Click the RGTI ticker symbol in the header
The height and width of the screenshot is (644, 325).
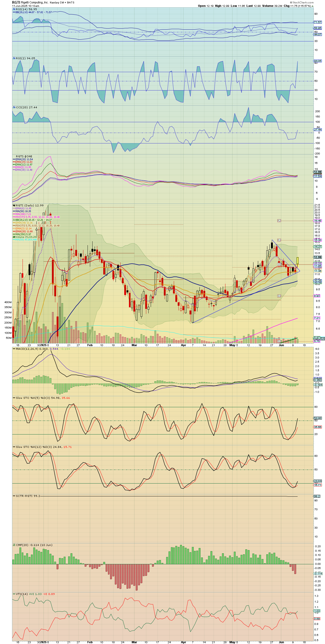click(16, 2)
